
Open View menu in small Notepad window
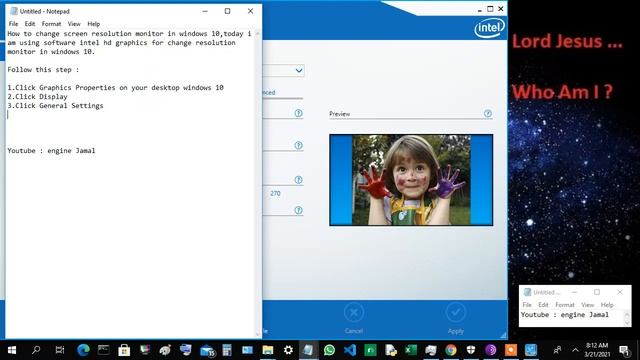[588, 304]
